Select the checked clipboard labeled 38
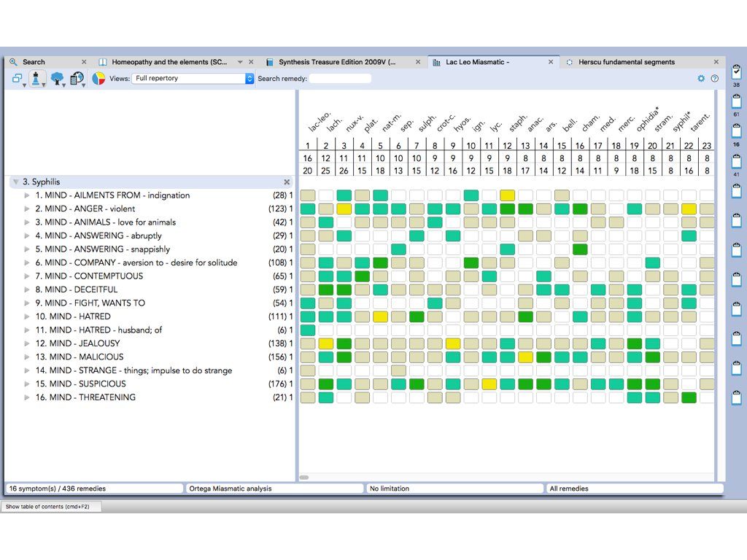Viewport: 747px width, 560px height. tap(737, 72)
